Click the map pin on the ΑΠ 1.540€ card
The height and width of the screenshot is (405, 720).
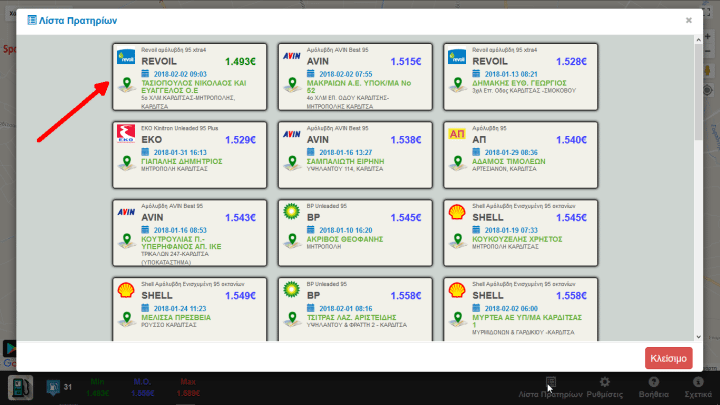coord(457,163)
